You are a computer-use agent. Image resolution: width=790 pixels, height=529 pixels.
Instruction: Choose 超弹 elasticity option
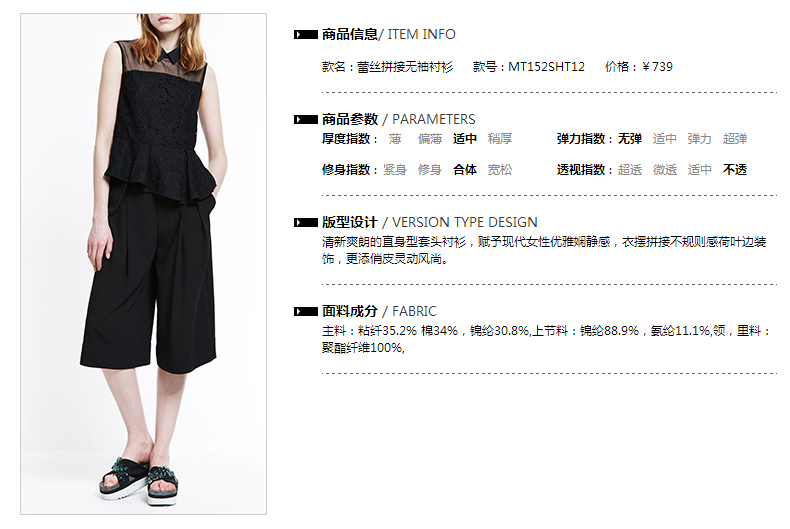tap(735, 139)
